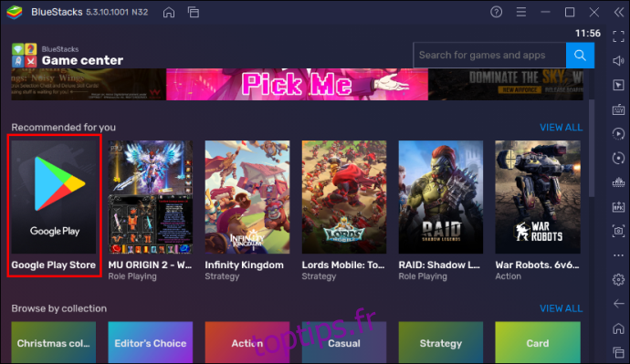Viewport: 630px width, 364px height.
Task: Toggle fullscreen mode in side toolbar
Action: [x=618, y=36]
